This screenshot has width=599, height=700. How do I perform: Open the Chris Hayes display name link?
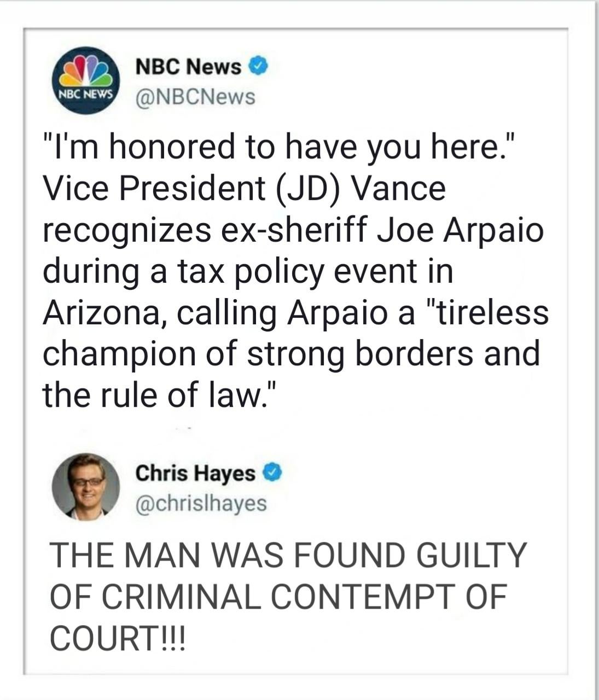(195, 473)
